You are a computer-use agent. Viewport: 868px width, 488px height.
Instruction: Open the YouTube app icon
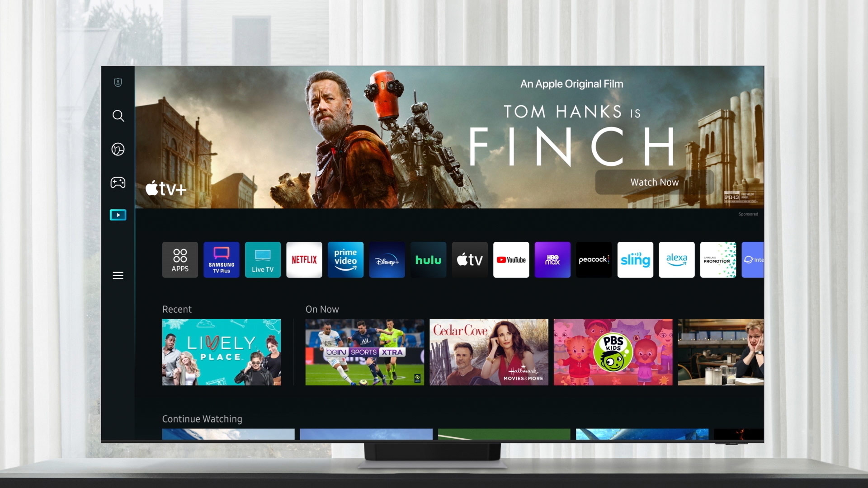511,260
